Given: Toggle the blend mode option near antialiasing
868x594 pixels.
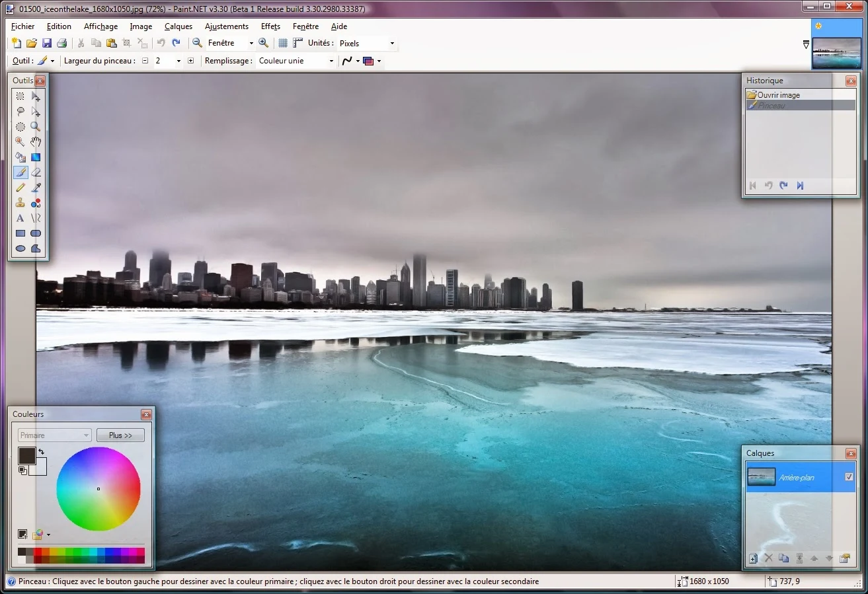Looking at the screenshot, I should pyautogui.click(x=368, y=61).
